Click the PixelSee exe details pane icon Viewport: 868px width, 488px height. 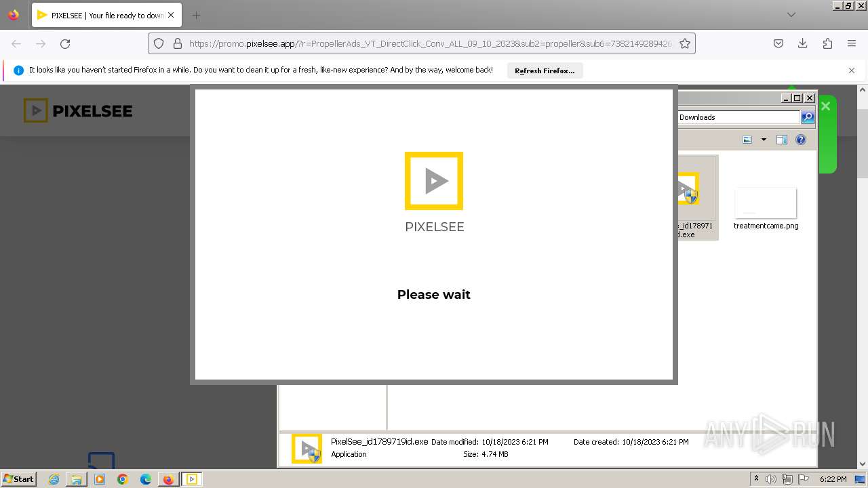(x=307, y=449)
